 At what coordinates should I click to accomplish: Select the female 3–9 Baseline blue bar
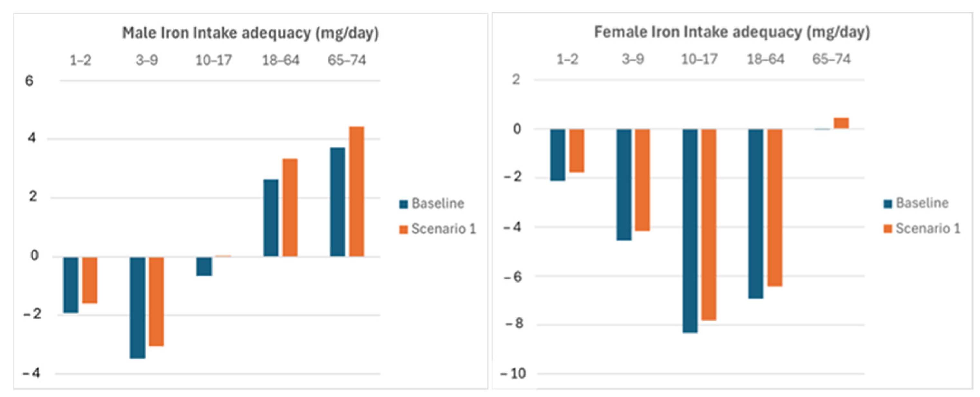click(x=624, y=184)
